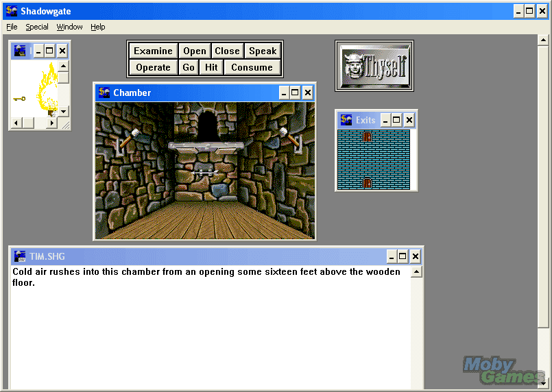Maximize the inventory window
The width and height of the screenshot is (552, 392).
[x=49, y=51]
